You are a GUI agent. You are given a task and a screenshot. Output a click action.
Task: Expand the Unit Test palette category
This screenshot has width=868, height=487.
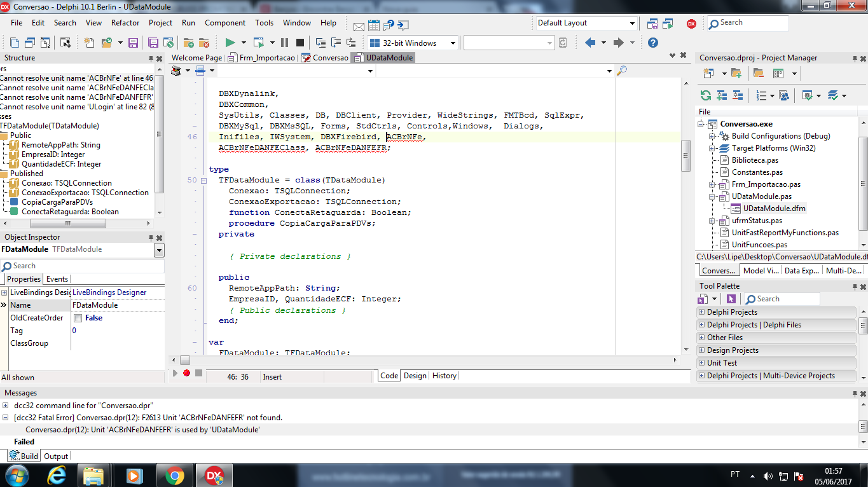(701, 363)
